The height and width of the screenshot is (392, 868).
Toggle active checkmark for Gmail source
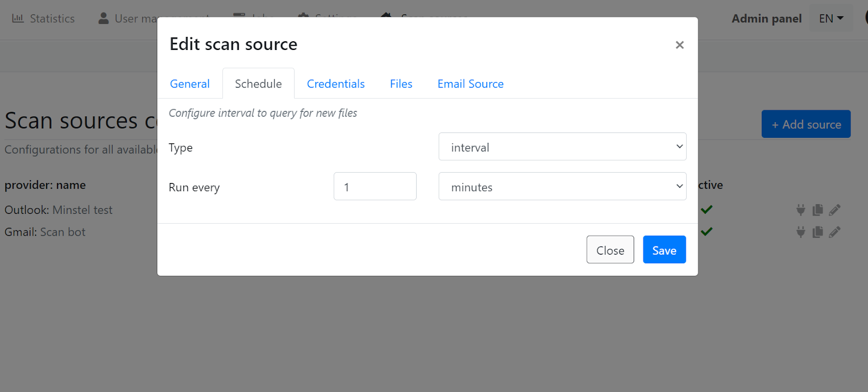(706, 232)
